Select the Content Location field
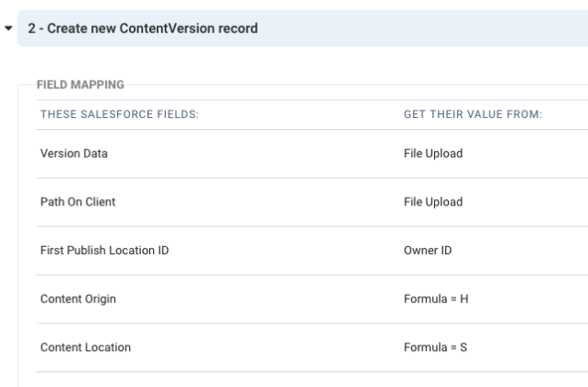The width and height of the screenshot is (588, 387). coord(83,347)
